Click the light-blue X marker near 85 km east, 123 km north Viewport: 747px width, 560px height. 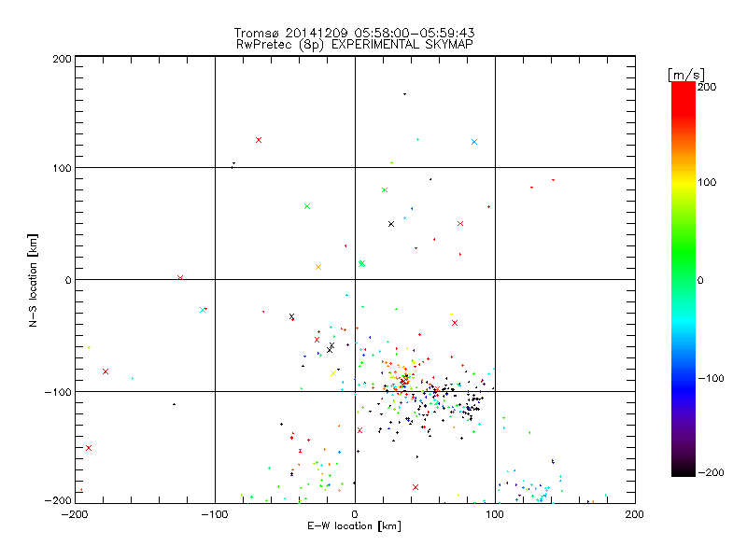474,142
